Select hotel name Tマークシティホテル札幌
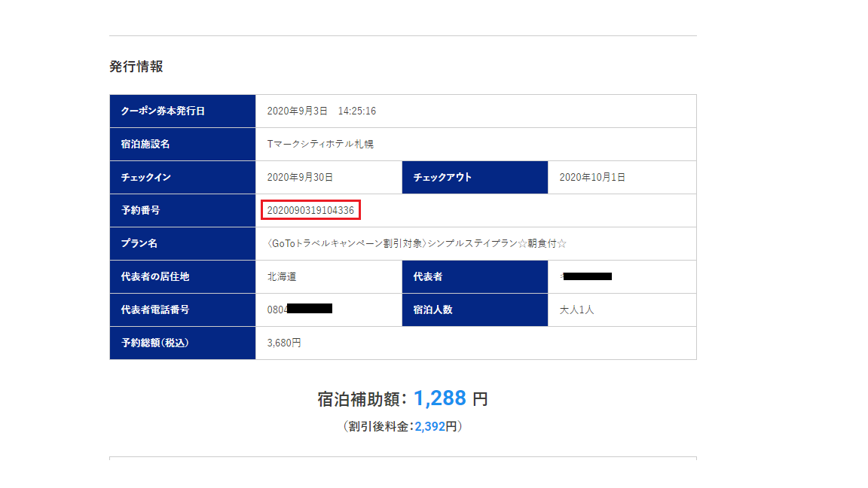Viewport: 868px width, 488px height. tap(320, 144)
